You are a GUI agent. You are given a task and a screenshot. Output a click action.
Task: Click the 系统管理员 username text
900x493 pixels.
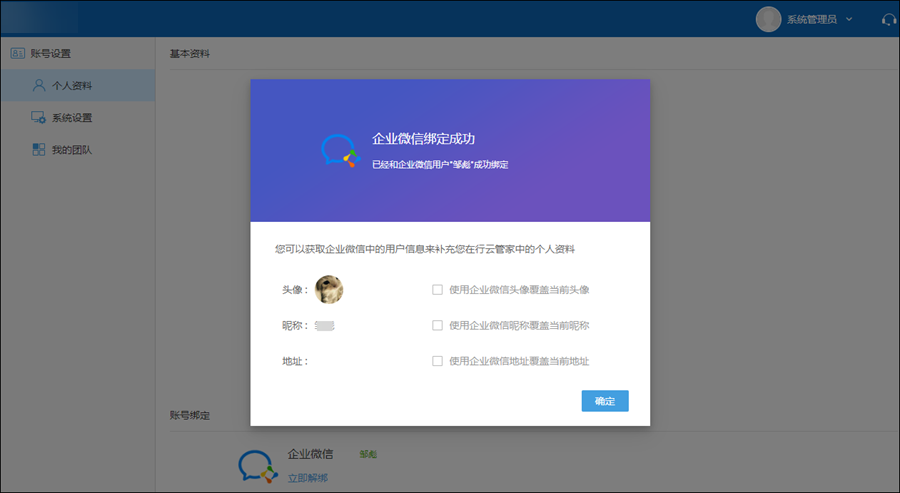(812, 20)
